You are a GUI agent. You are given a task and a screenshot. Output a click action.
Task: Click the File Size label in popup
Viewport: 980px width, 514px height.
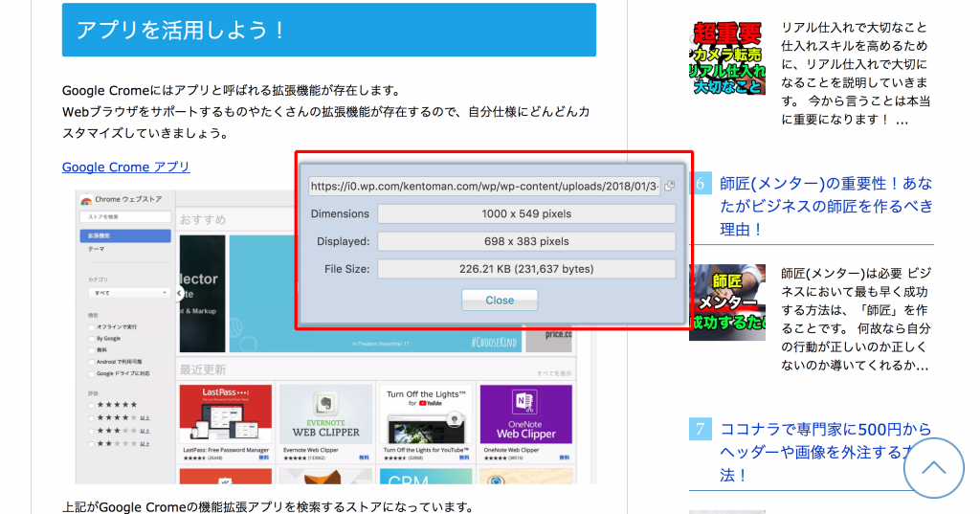(346, 269)
